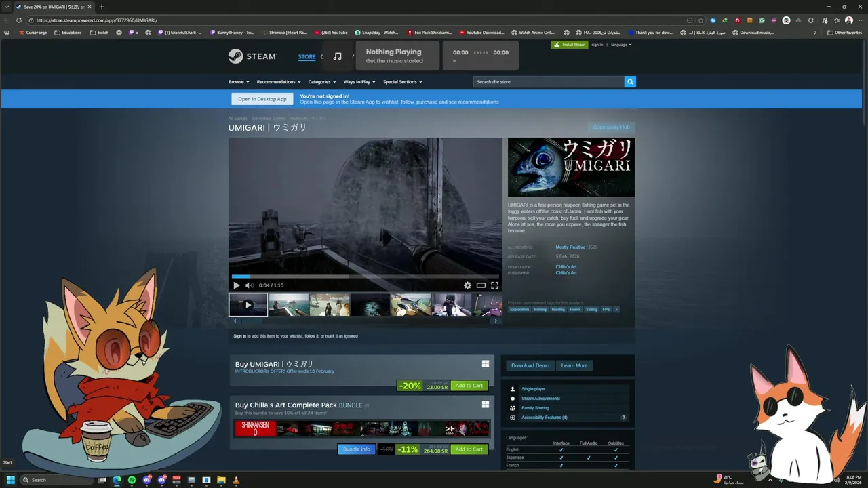The height and width of the screenshot is (488, 868).
Task: Click the Install Steam button
Action: [x=570, y=45]
